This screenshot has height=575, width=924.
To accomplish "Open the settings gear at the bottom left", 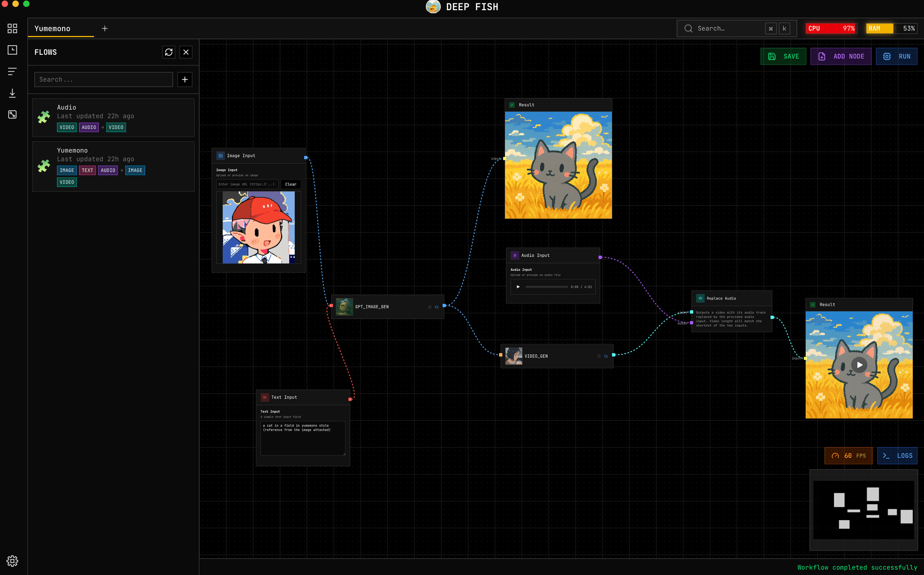I will pos(13,561).
